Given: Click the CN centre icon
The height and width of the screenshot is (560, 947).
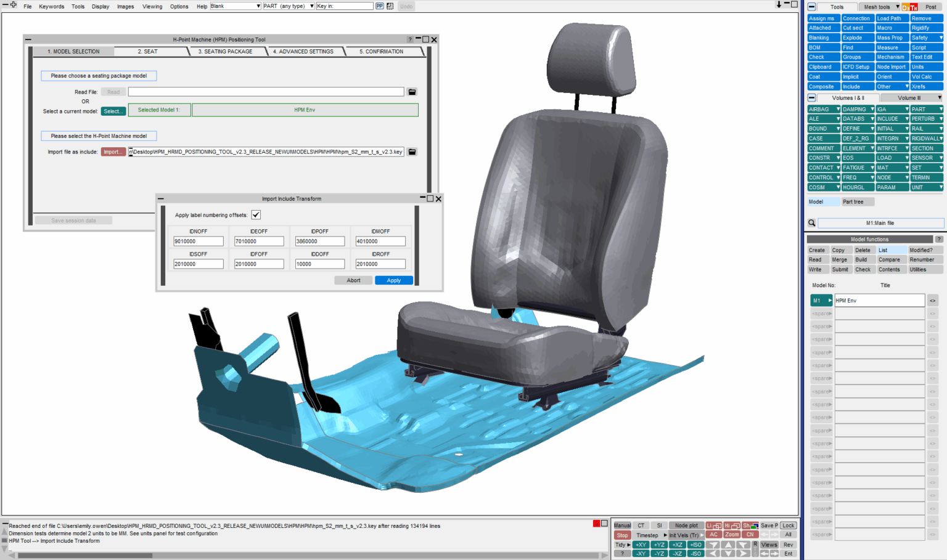Looking at the screenshot, I should click(751, 534).
